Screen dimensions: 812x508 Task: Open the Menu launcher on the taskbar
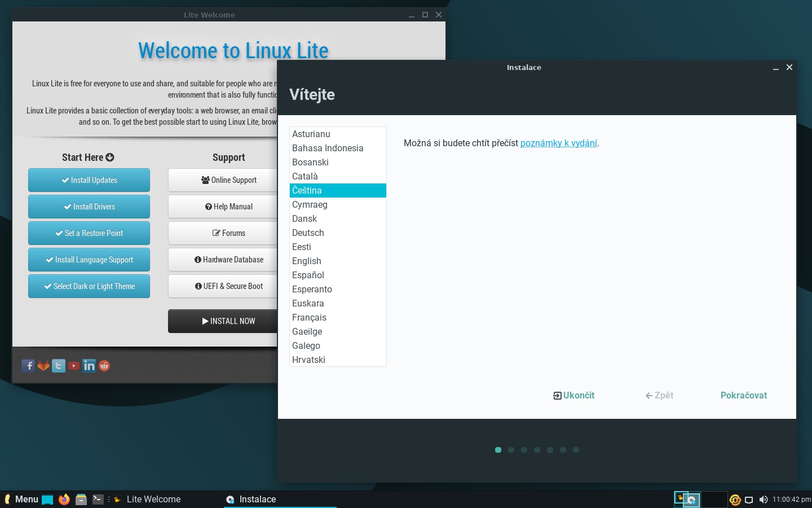tap(21, 500)
